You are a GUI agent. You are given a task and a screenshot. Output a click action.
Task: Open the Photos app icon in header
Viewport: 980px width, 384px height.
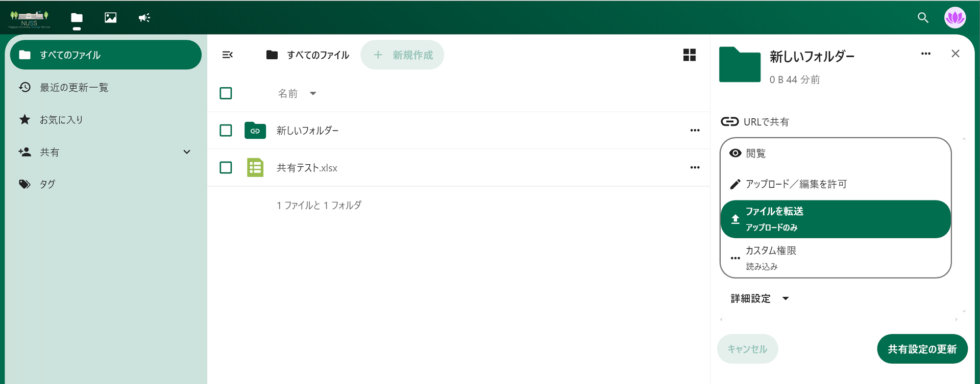(x=110, y=18)
